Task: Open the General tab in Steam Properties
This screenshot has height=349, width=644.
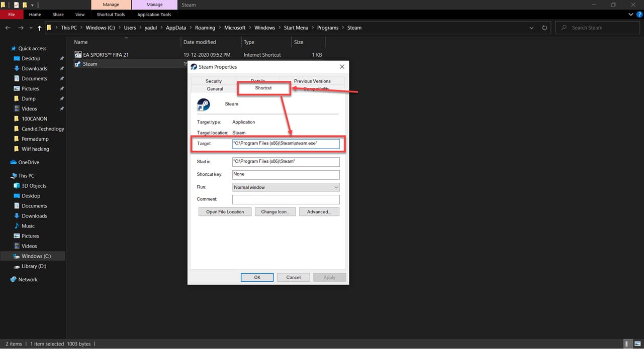Action: coord(215,89)
